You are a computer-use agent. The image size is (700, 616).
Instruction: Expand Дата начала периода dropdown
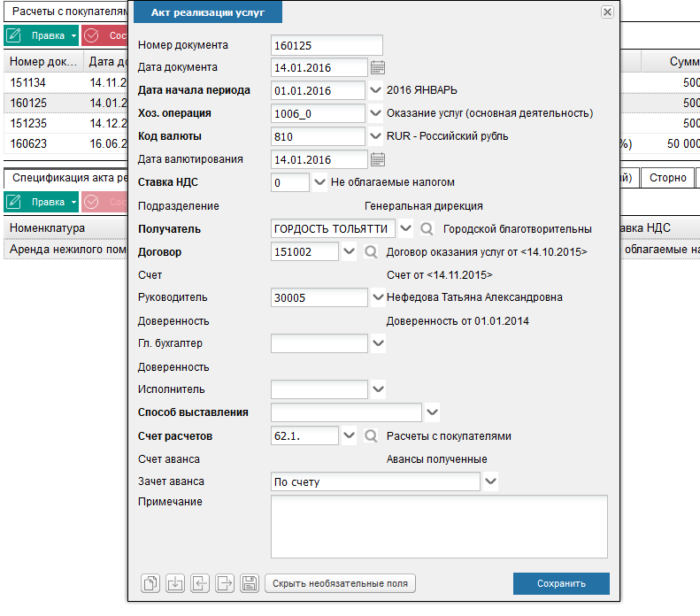point(376,90)
